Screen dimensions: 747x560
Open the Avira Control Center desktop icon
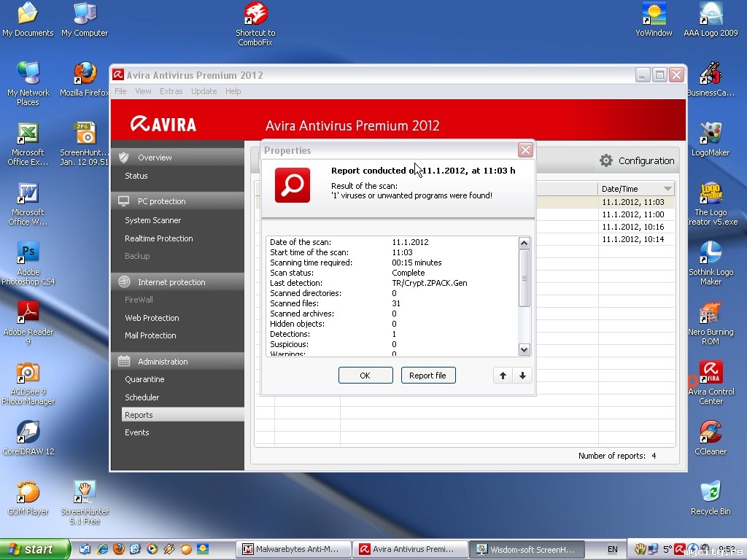(x=711, y=372)
